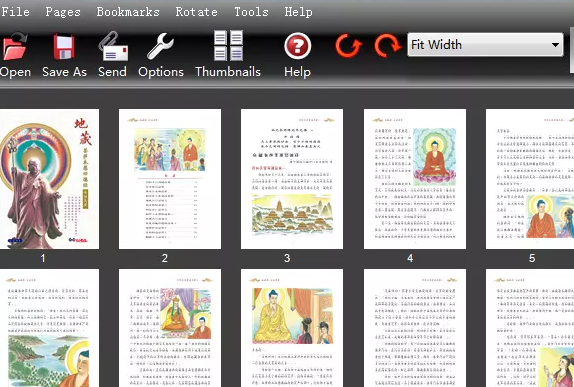Image resolution: width=574 pixels, height=387 pixels.
Task: Click the Open folder icon
Action: [x=15, y=46]
